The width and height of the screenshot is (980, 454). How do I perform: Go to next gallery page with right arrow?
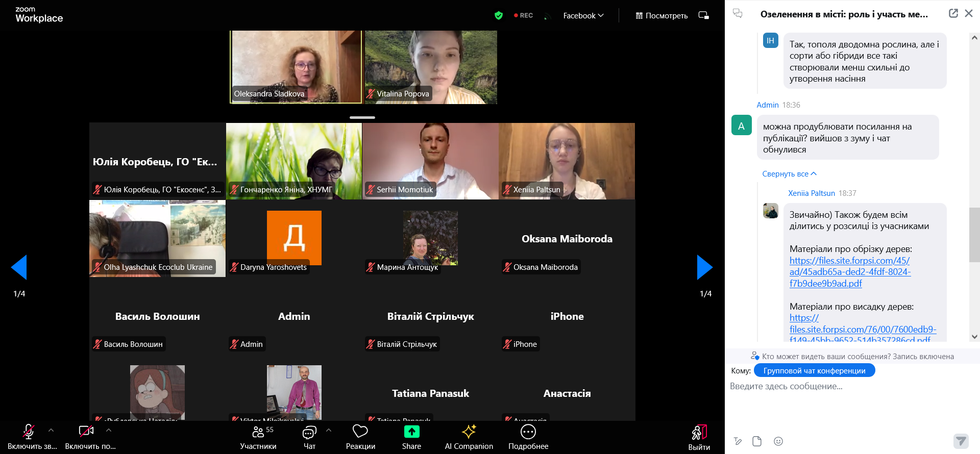704,267
